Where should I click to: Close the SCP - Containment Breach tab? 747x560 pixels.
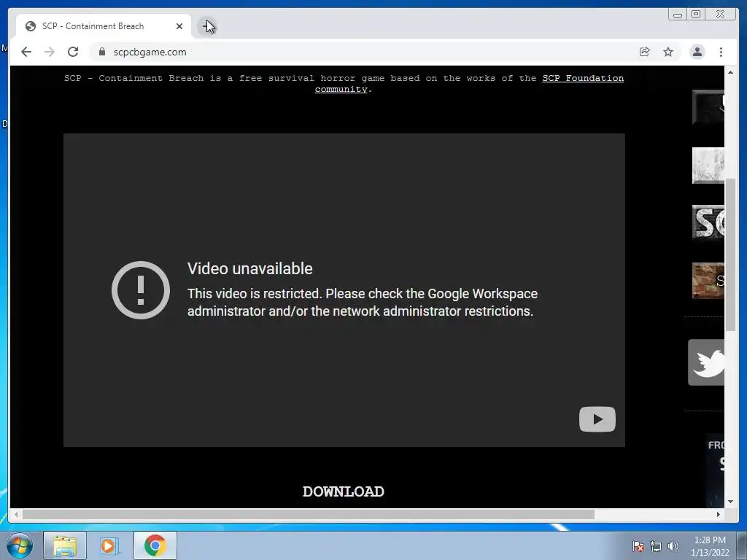pos(179,26)
